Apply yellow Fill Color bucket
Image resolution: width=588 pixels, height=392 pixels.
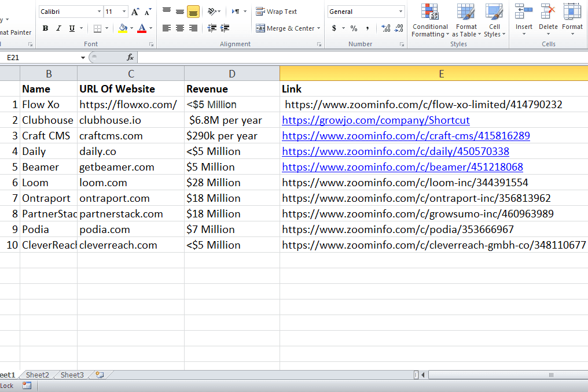[123, 28]
